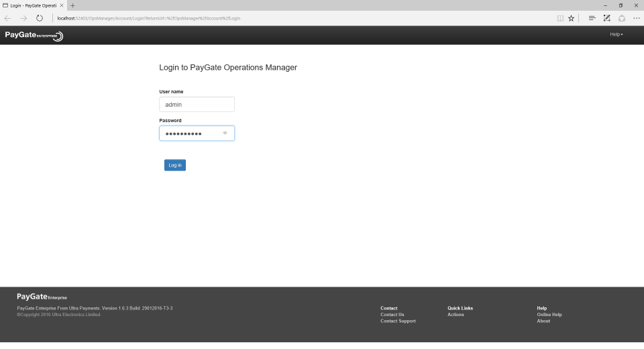Click the Log in button
Screen dimensions: 644x349
[x=175, y=165]
